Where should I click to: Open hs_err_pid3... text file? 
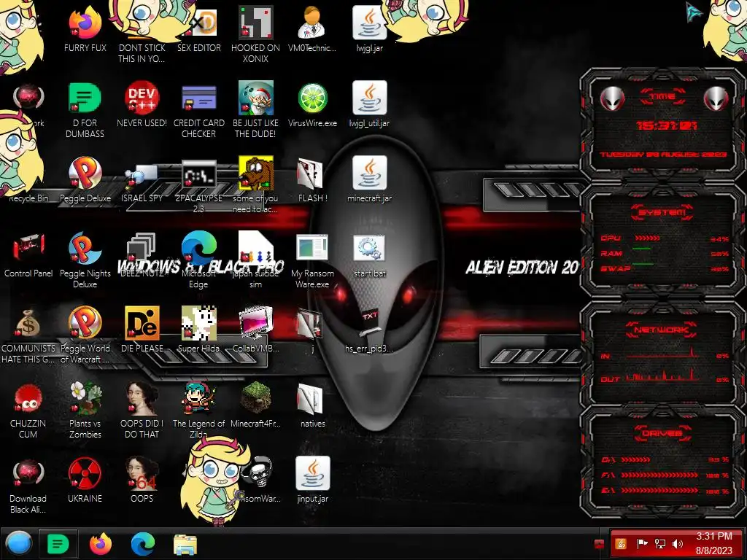(x=369, y=322)
